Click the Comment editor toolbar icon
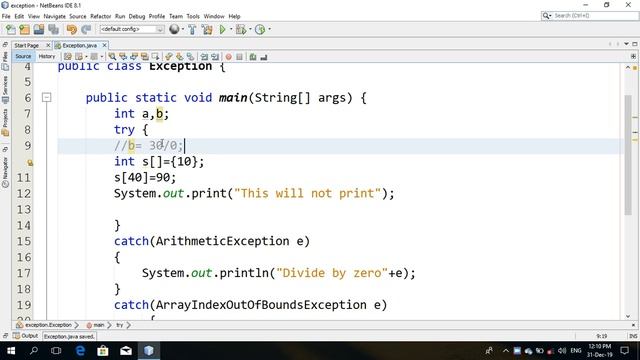The image size is (640, 360). tap(253, 57)
